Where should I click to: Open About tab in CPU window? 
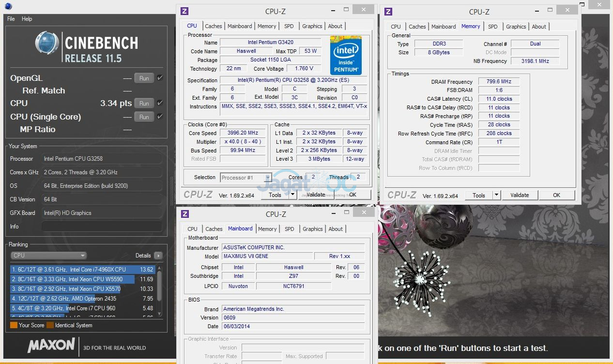(335, 26)
